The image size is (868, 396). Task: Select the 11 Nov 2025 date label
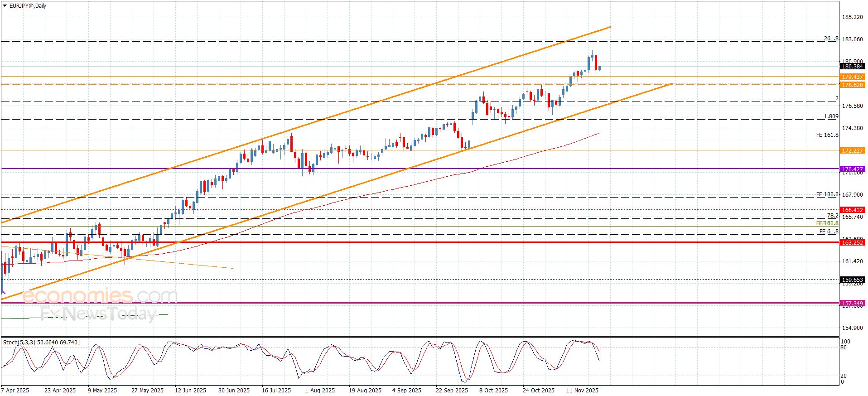click(x=582, y=391)
